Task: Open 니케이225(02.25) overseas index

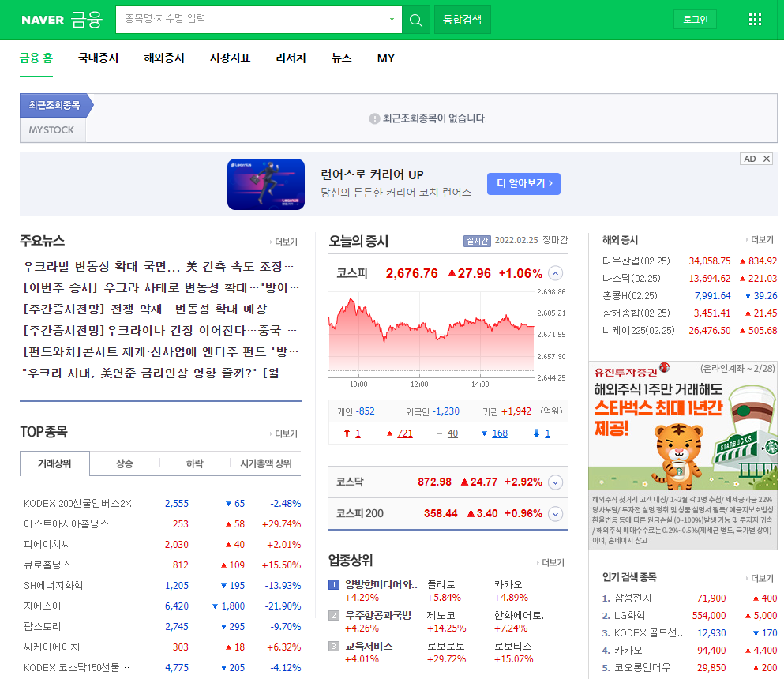Action: point(639,331)
